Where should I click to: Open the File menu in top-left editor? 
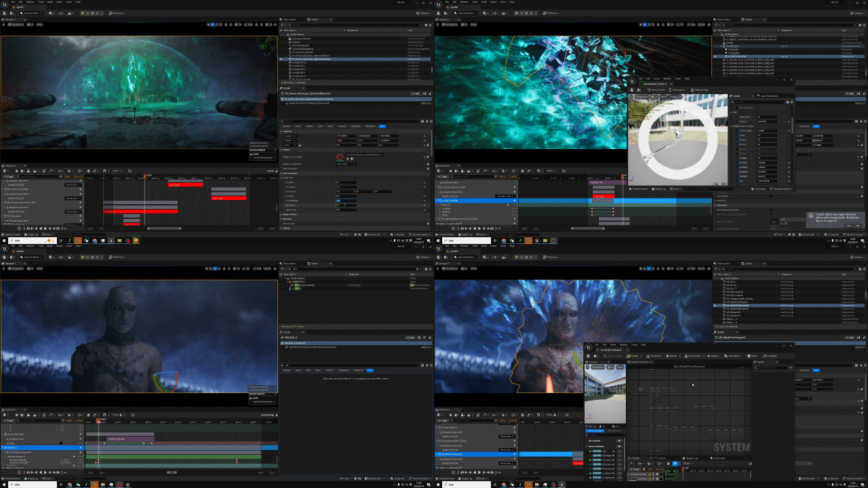point(13,1)
